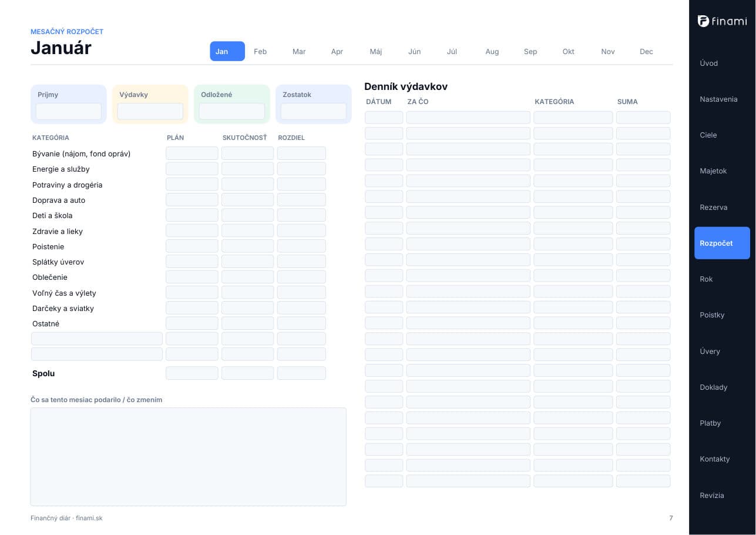Viewport: 756px width, 535px height.
Task: Click the Denník výdavkov heading
Action: point(406,86)
